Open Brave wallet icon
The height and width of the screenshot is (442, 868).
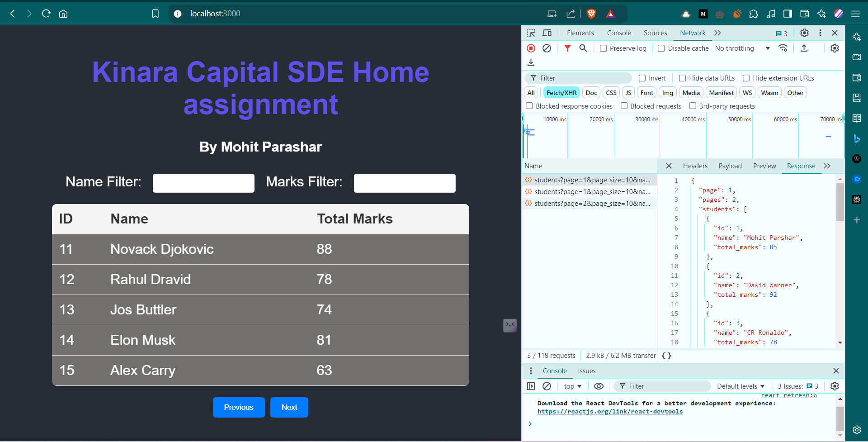804,14
